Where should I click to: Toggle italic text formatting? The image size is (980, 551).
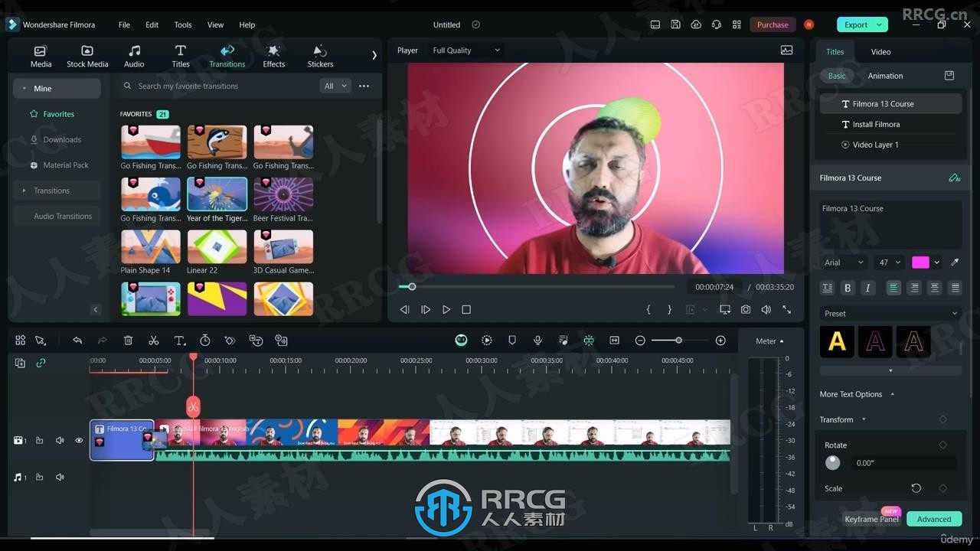pos(867,288)
